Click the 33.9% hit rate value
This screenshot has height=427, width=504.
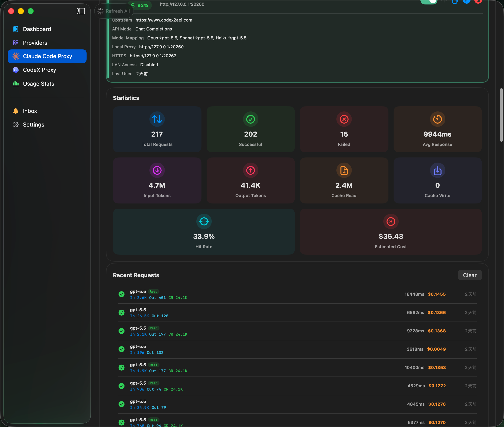point(204,237)
